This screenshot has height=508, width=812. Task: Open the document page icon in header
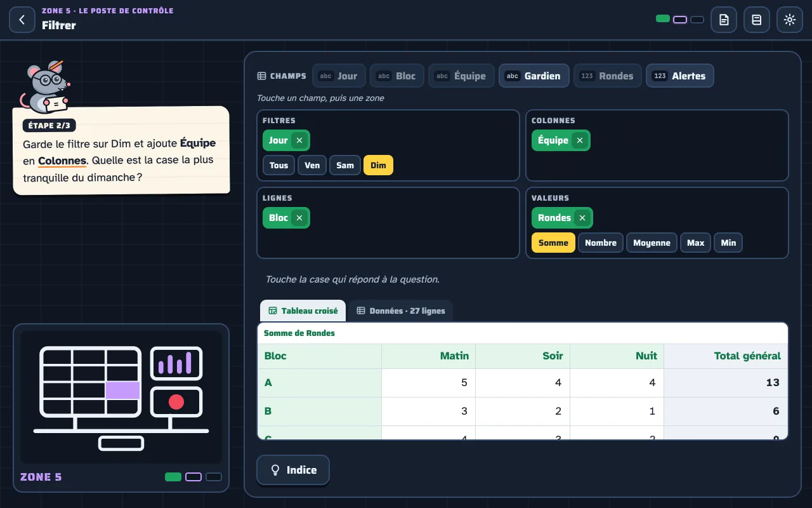(724, 20)
